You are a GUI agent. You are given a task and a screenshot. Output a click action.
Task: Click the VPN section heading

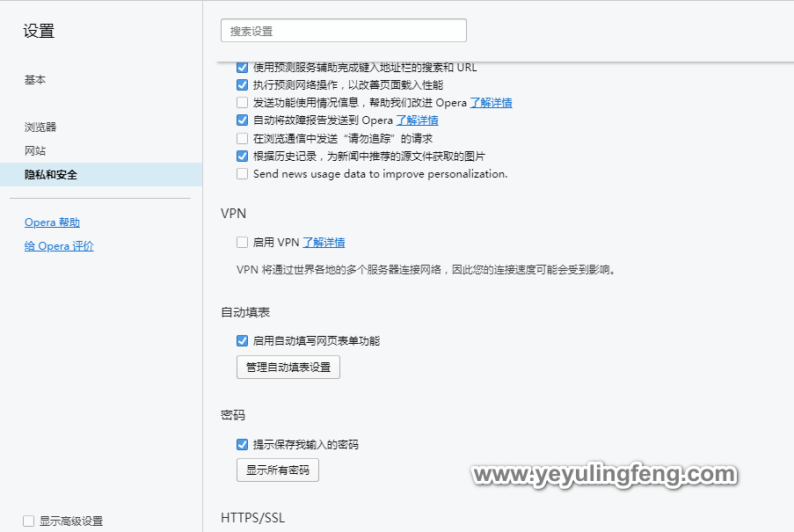tap(233, 214)
